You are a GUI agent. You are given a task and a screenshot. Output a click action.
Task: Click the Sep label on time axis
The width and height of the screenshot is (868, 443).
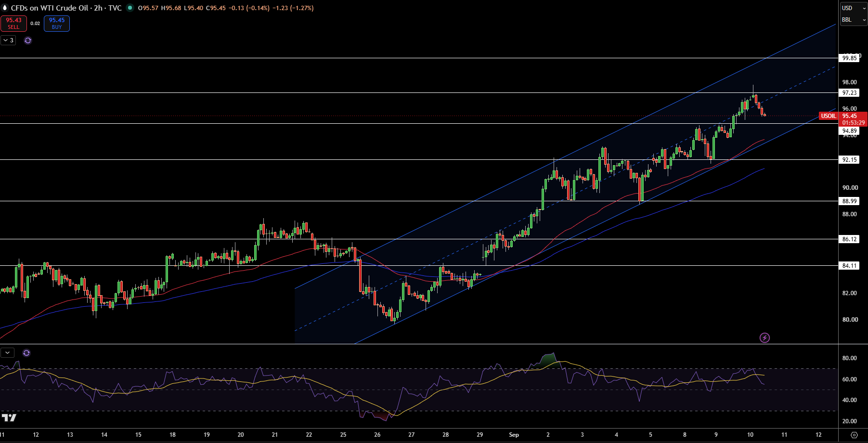tap(514, 435)
